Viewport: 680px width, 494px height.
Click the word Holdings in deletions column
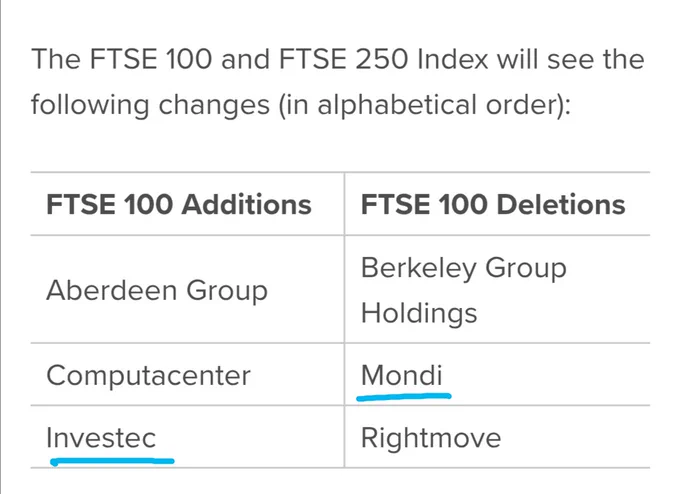coord(419,313)
